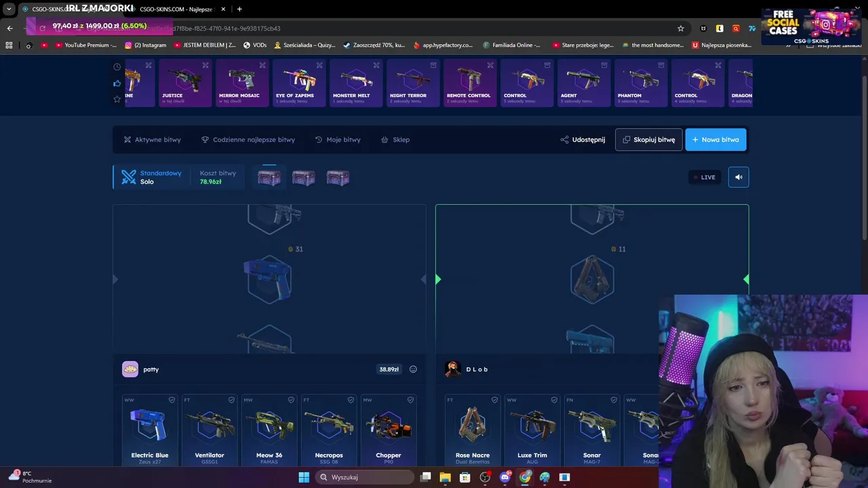Open the VODs bookmark

pos(255,45)
